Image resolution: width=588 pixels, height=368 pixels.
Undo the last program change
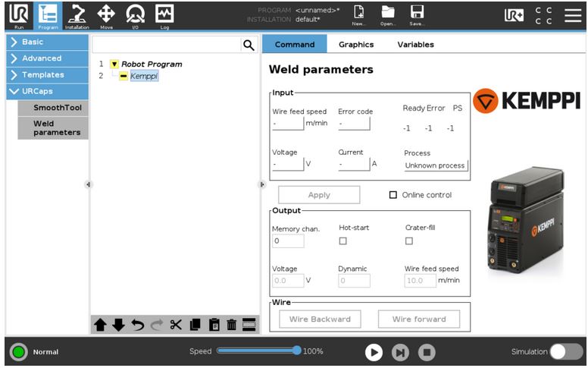138,325
